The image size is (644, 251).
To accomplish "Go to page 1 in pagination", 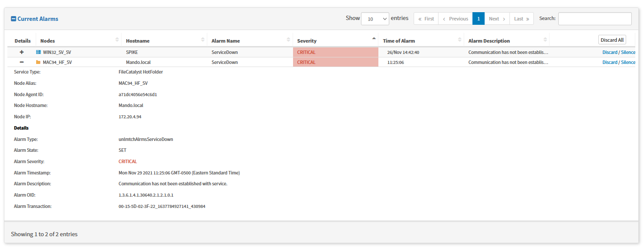I will pos(478,19).
